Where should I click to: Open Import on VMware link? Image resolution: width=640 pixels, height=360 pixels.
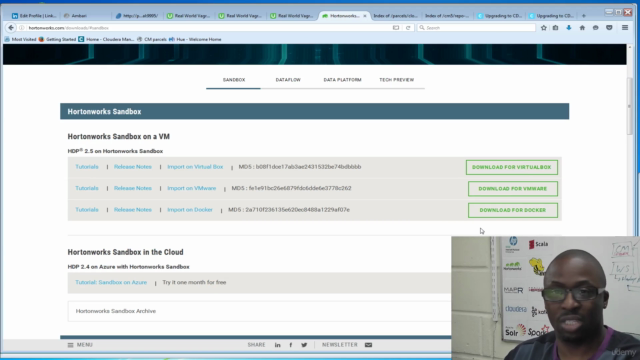[191, 188]
